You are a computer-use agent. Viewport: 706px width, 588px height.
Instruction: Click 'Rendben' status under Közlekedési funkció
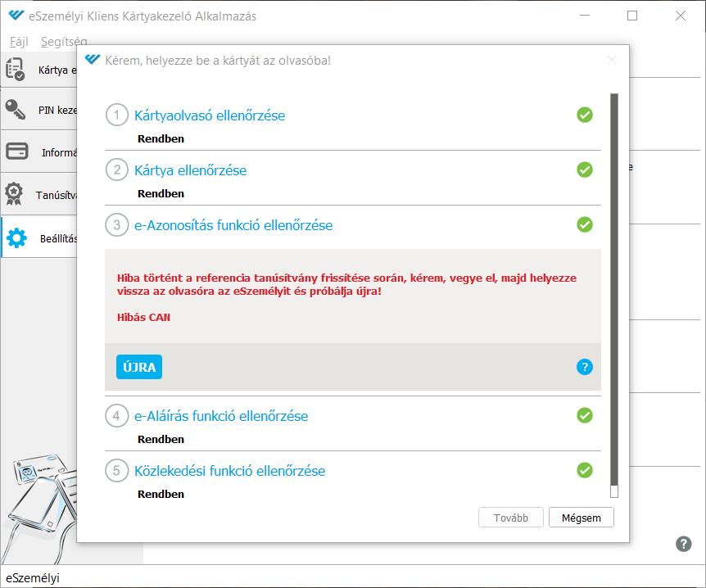tap(161, 495)
